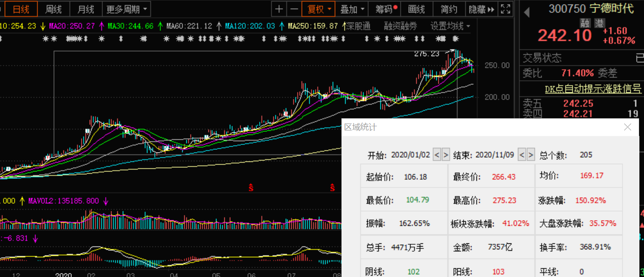Click the 总手 4471万手 cell
This screenshot has height=277, width=644.
coord(404,248)
